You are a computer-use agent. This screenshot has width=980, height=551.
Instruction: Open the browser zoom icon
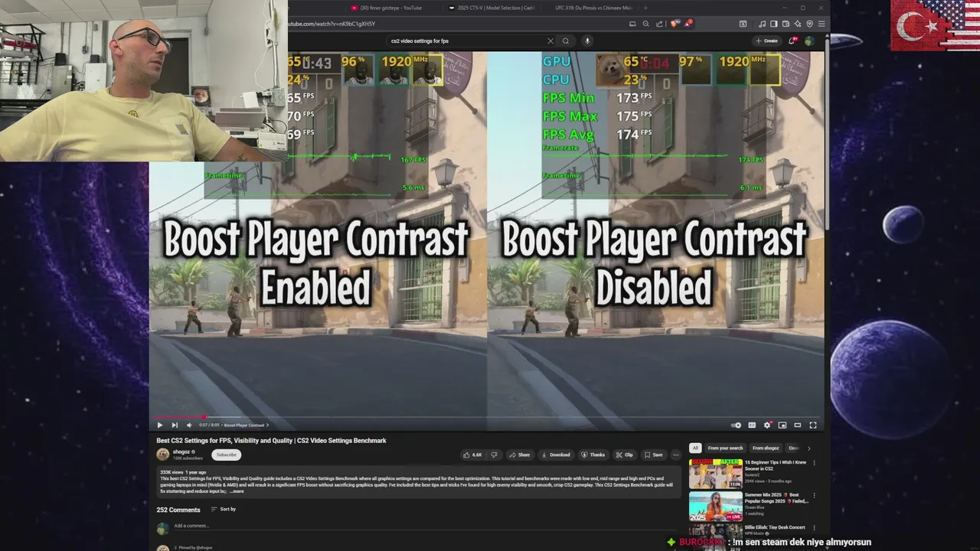pyautogui.click(x=646, y=24)
